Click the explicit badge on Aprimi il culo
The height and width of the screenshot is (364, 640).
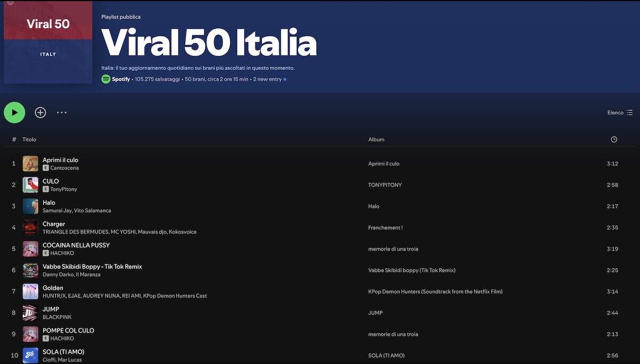click(45, 167)
